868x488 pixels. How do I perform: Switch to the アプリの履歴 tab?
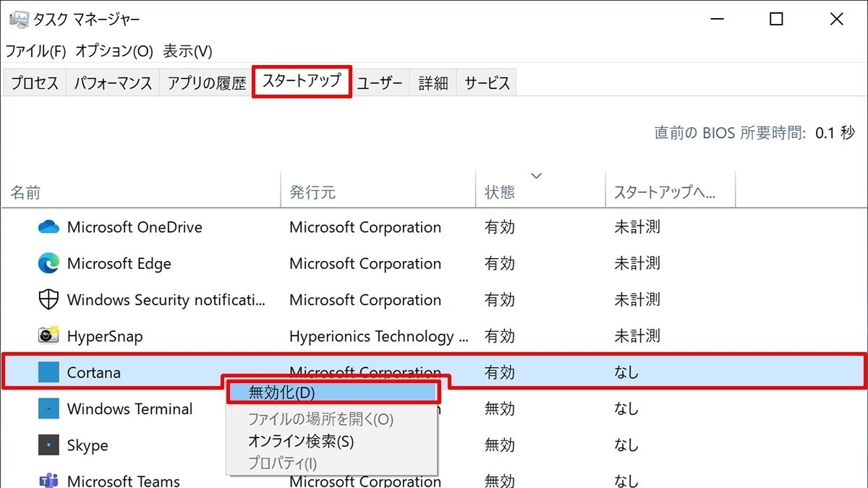(207, 83)
